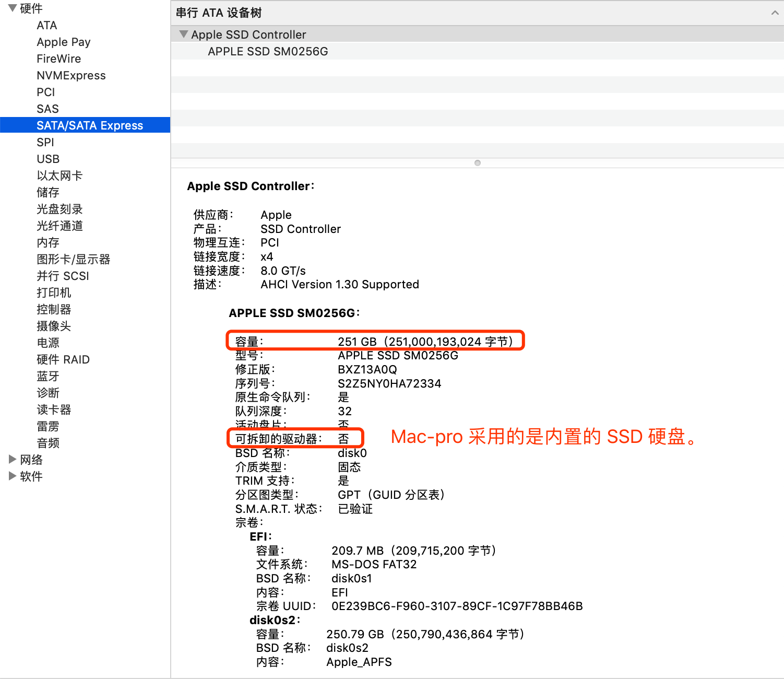Click the revision value BXZ13A0Q

point(367,369)
